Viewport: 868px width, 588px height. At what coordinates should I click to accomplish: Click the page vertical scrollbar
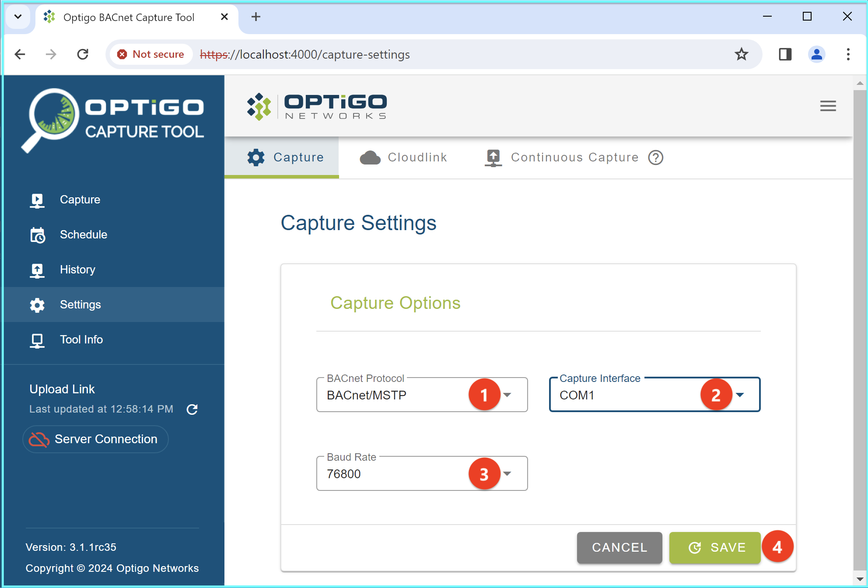point(860,330)
